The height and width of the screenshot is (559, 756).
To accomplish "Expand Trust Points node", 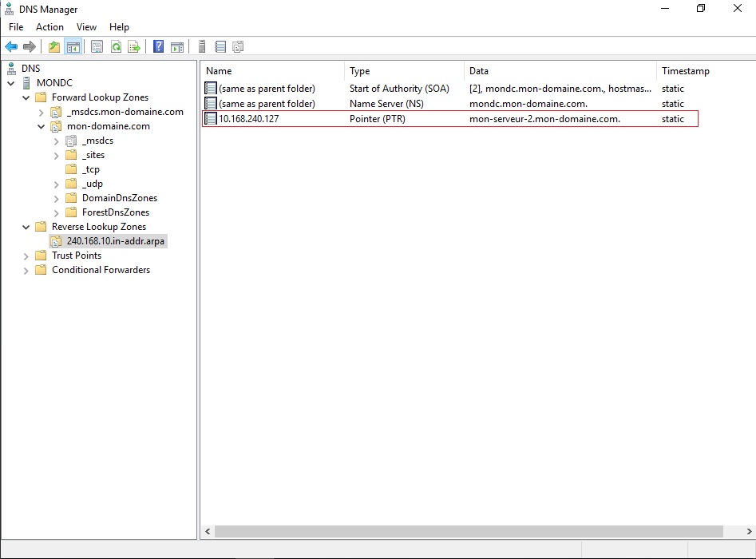I will tap(26, 256).
